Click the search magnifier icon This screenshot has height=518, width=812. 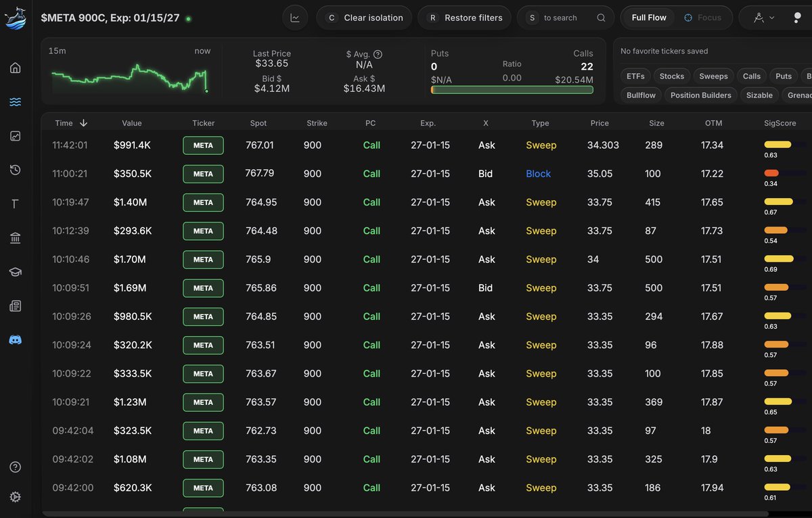pyautogui.click(x=601, y=18)
